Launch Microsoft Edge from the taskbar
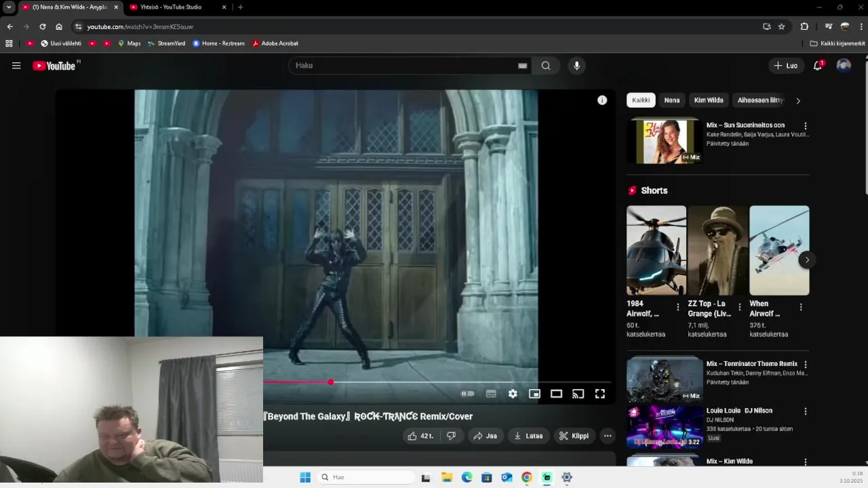The width and height of the screenshot is (868, 488). [x=467, y=477]
